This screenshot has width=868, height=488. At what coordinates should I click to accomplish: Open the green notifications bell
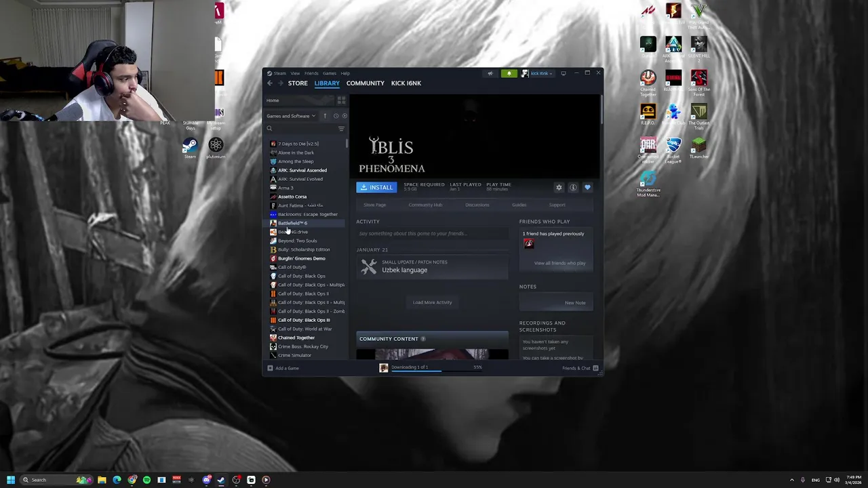coord(509,73)
